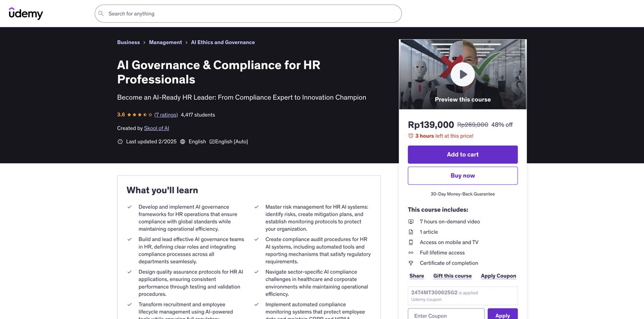
Task: Click the '7 hours on-demand video' text
Action: point(450,221)
